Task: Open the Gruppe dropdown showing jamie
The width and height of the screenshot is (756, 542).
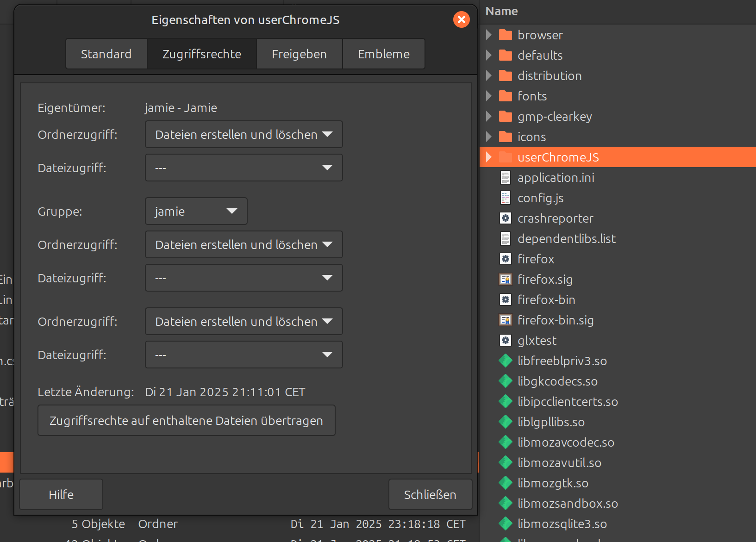Action: pos(196,212)
